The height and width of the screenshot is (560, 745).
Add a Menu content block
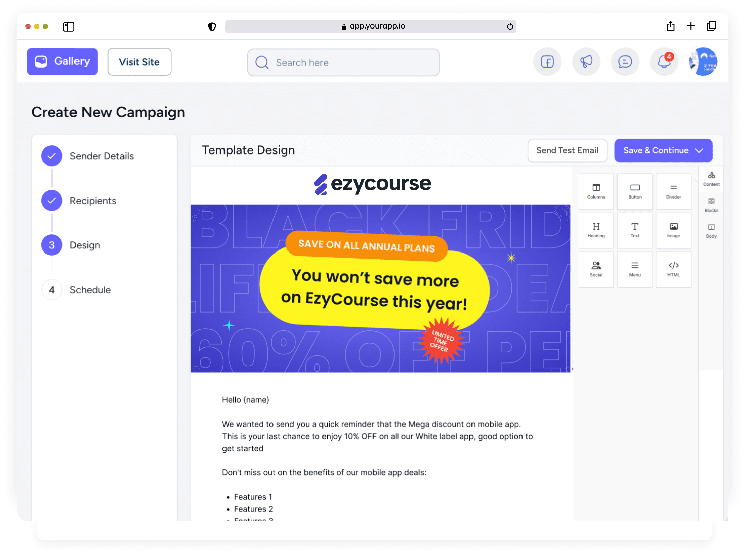635,270
